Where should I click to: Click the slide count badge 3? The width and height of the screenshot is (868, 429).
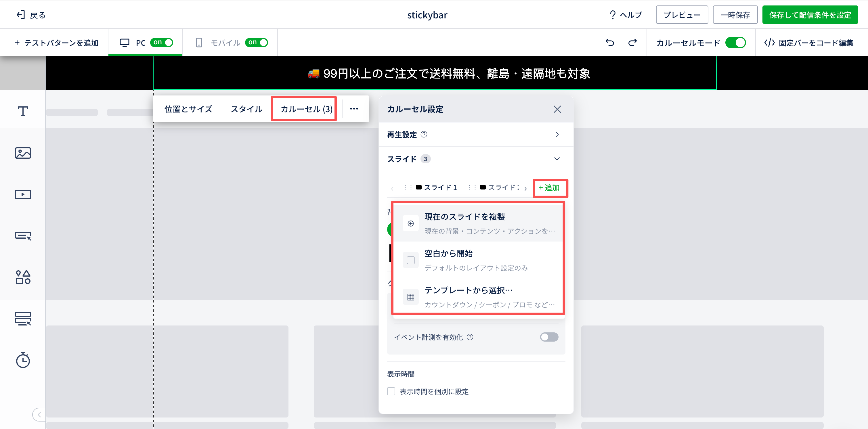[x=425, y=159]
